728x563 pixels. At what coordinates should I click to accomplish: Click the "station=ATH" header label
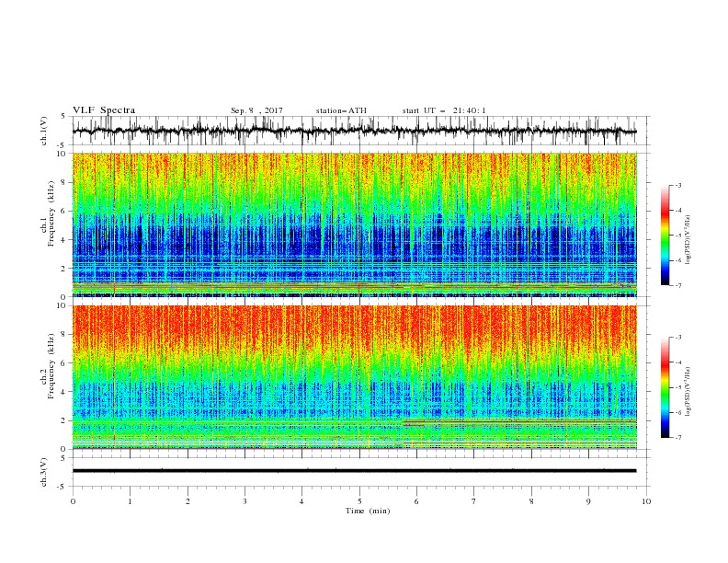tap(341, 110)
